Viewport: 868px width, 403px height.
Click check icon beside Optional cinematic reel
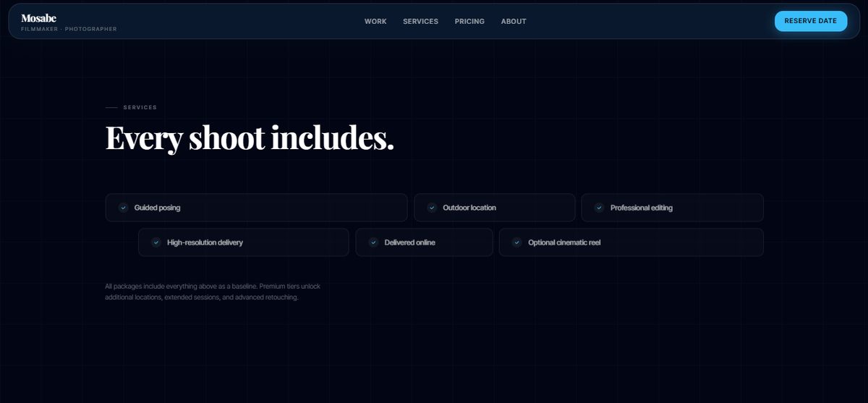pos(516,242)
